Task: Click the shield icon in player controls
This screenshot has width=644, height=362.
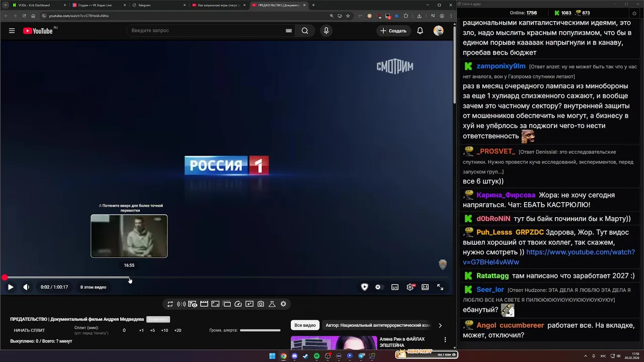Action: [x=364, y=287]
